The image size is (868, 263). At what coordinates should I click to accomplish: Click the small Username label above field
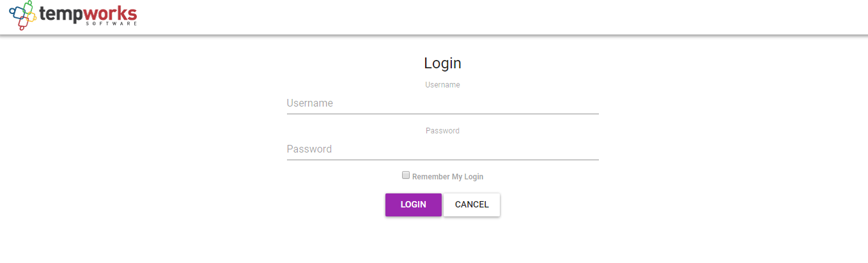tap(442, 85)
